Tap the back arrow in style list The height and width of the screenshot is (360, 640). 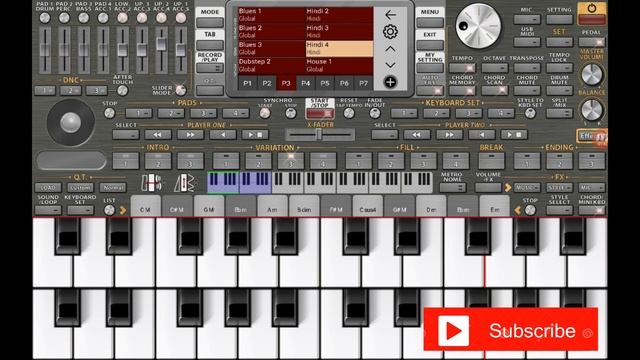390,15
